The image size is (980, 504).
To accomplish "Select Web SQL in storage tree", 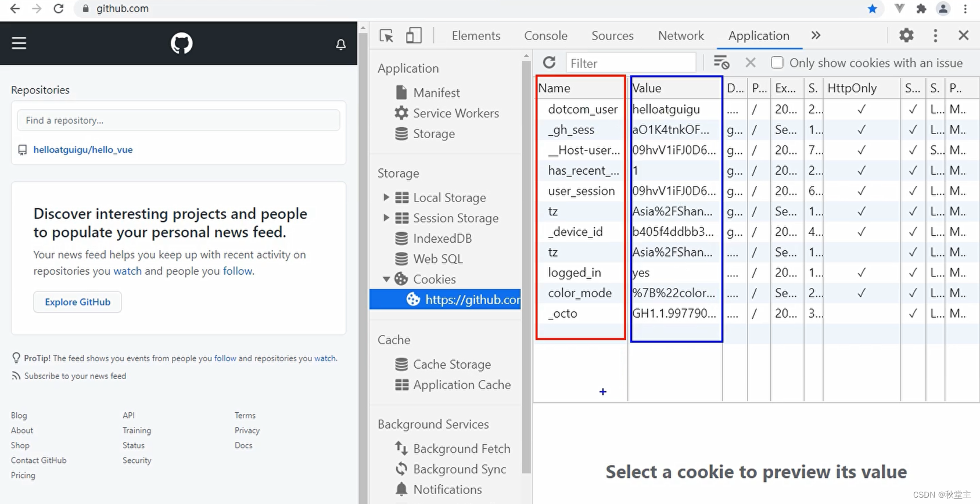I will click(x=438, y=259).
